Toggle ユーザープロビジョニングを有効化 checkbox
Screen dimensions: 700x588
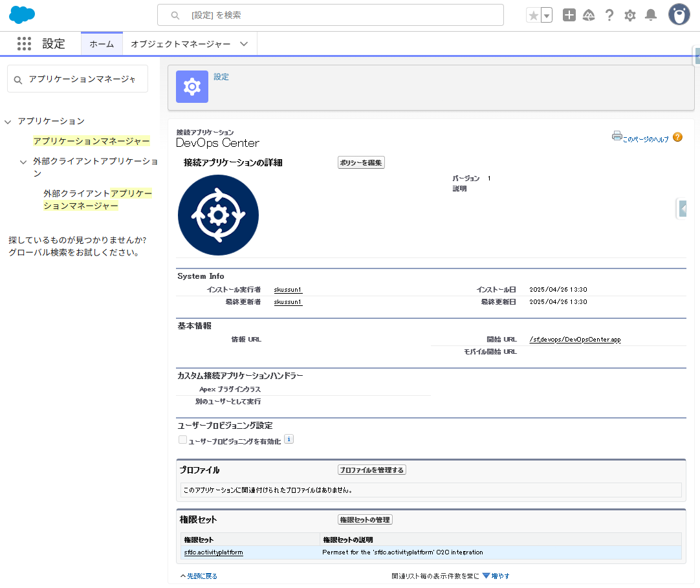[182, 440]
